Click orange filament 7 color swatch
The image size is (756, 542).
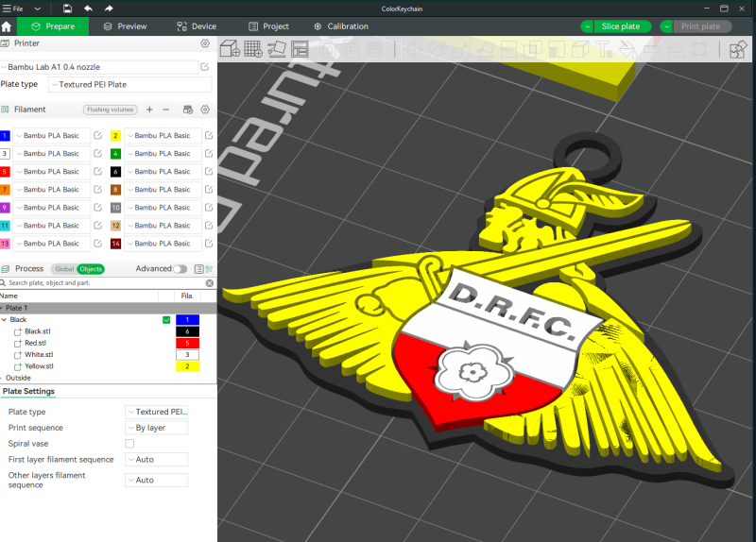click(x=5, y=190)
